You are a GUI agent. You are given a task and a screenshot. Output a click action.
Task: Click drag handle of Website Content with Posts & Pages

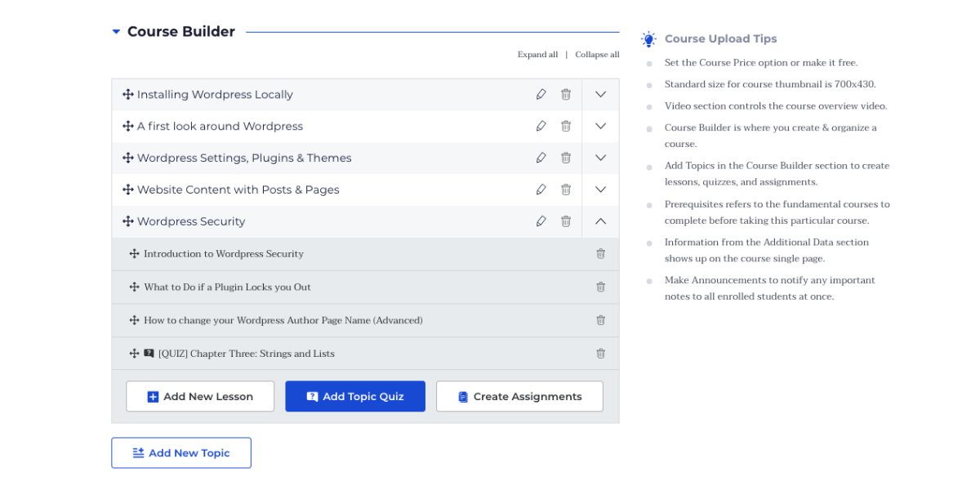pos(128,189)
